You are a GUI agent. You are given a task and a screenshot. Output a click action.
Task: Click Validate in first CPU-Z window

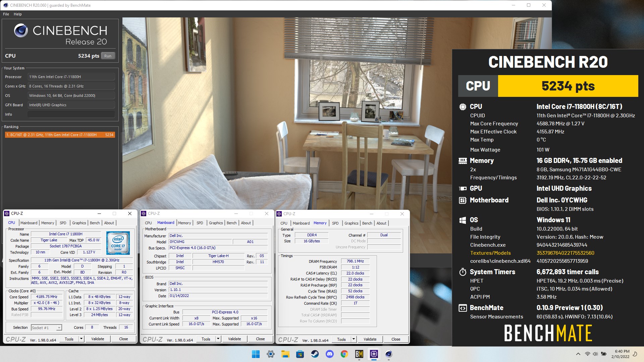pos(98,339)
